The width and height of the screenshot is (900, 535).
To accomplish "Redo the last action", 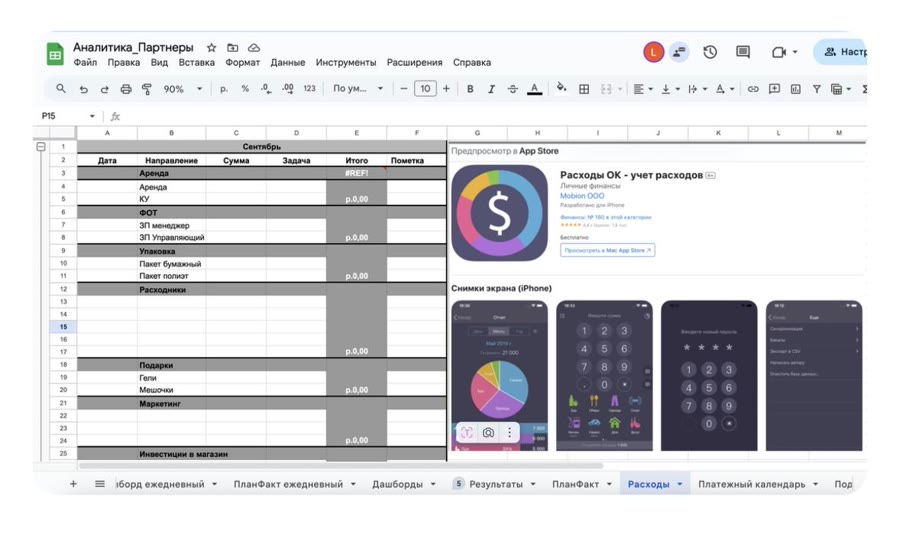I will 104,89.
